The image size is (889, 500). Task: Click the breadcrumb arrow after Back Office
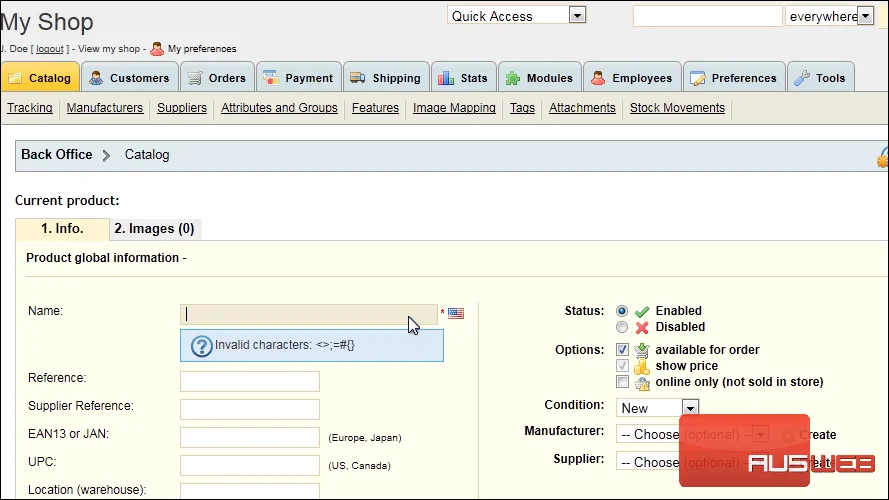[x=106, y=155]
